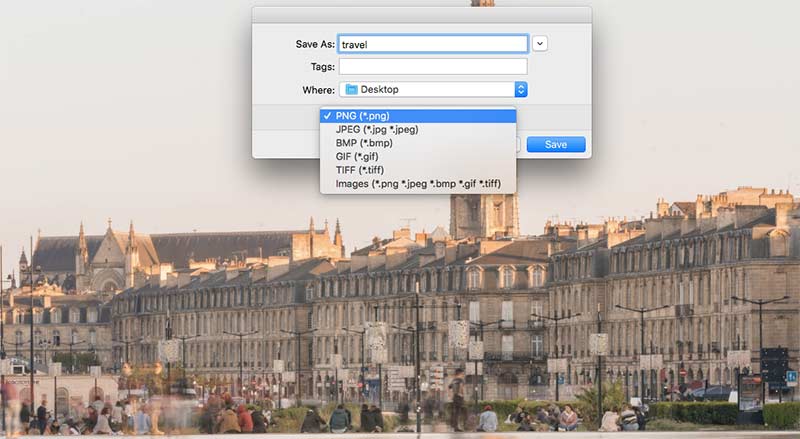Click the save dialog's top title bar
The width and height of the screenshot is (800, 439).
421,14
